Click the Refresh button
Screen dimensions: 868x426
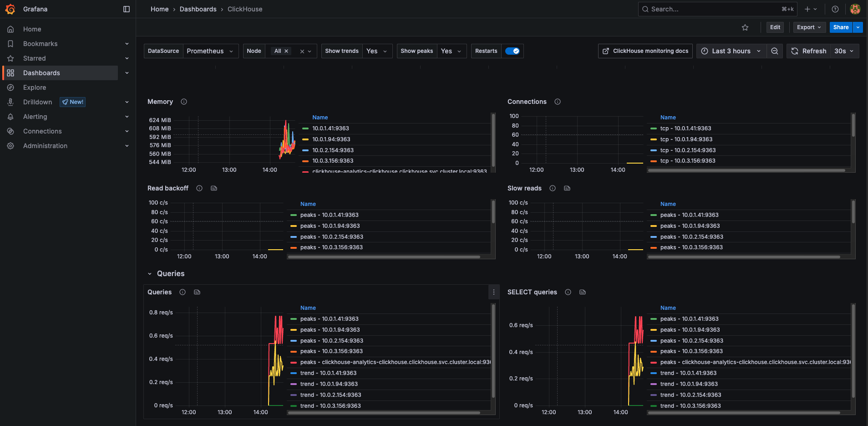[x=809, y=51]
